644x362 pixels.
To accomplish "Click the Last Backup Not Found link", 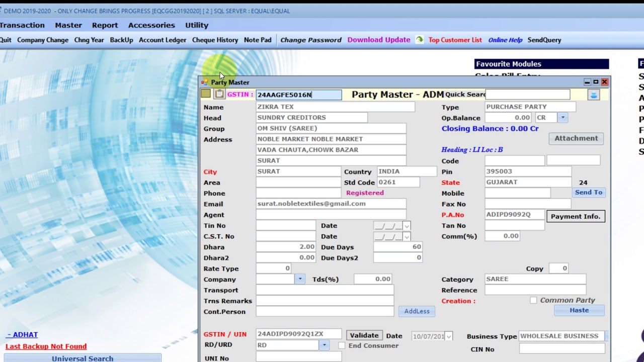I will [x=46, y=346].
